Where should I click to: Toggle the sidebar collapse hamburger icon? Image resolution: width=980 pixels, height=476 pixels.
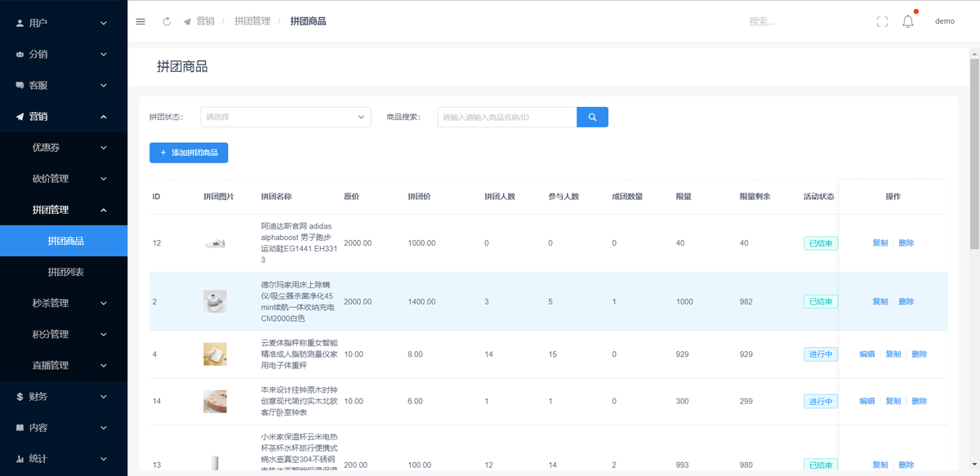coord(140,21)
